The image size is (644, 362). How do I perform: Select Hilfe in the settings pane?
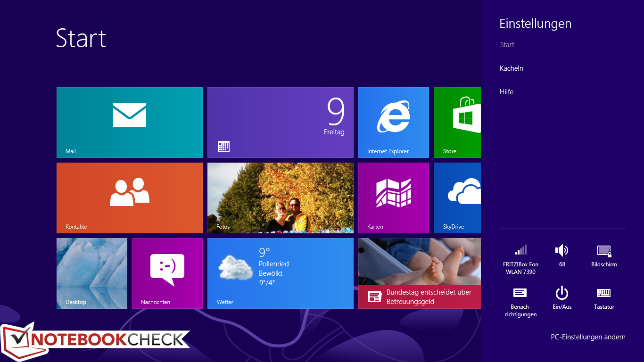pos(506,92)
